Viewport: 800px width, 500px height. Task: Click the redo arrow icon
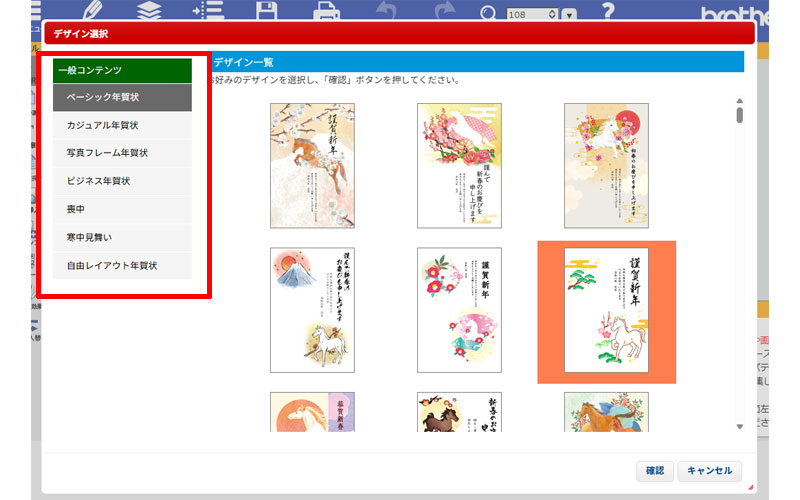tap(441, 12)
